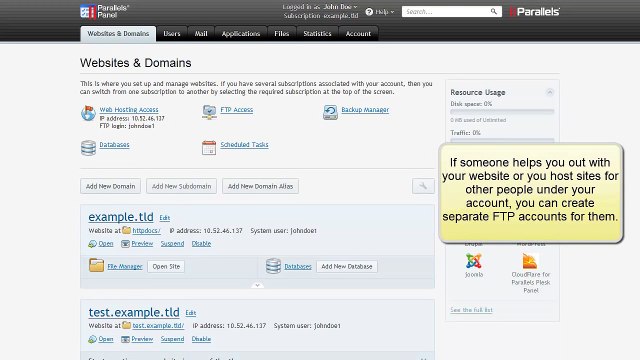Click Suspend under test.example.tld
This screenshot has width=640, height=360.
(172, 339)
